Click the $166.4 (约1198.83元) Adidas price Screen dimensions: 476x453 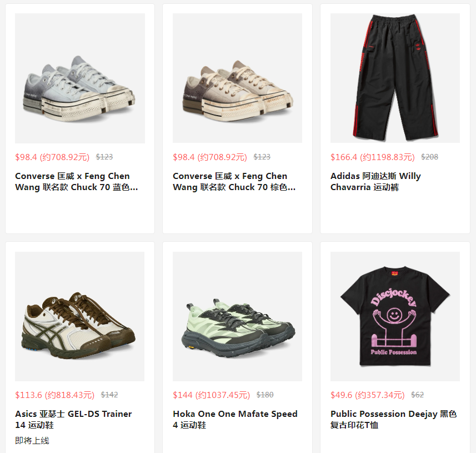pos(373,157)
